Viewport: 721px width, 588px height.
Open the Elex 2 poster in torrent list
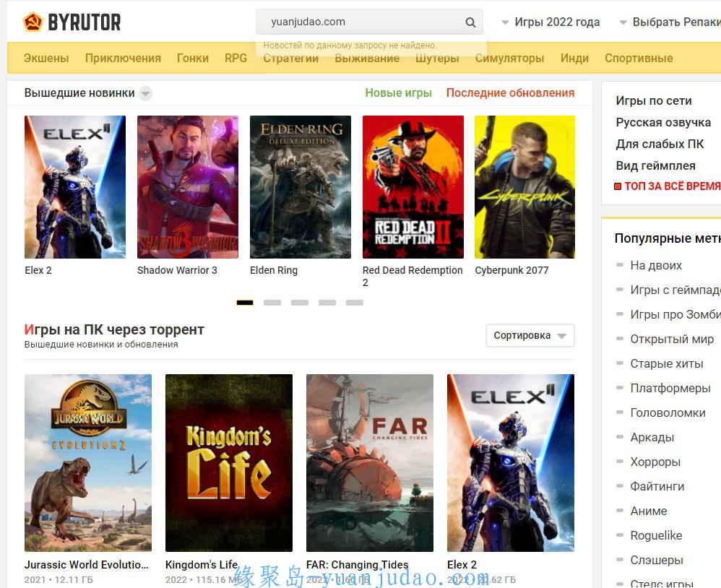[510, 463]
